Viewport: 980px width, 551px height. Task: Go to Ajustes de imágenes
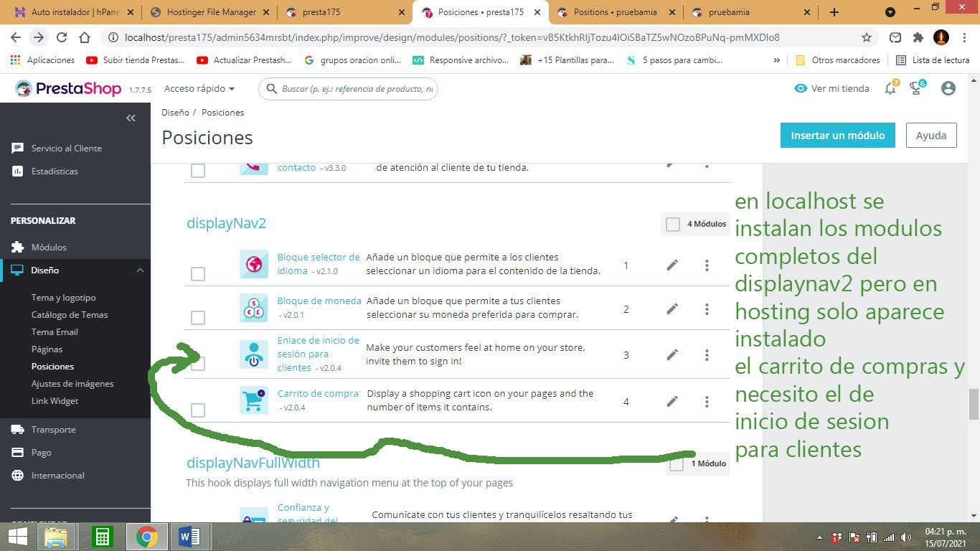click(72, 383)
